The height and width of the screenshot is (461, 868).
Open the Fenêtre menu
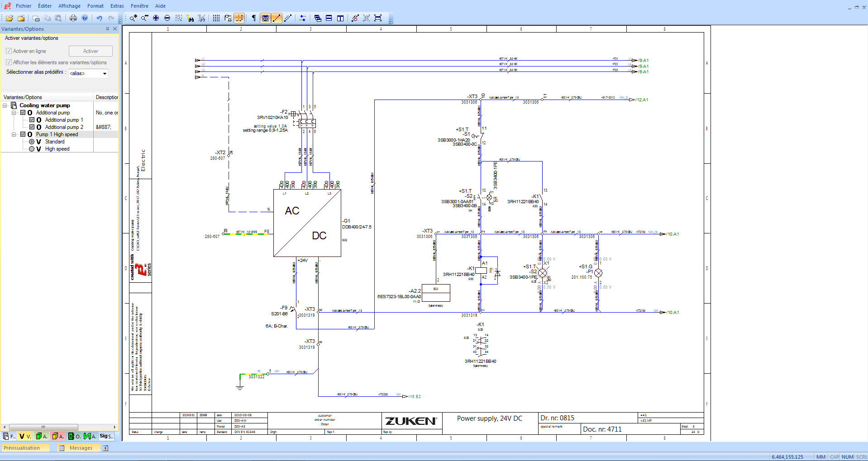click(139, 6)
